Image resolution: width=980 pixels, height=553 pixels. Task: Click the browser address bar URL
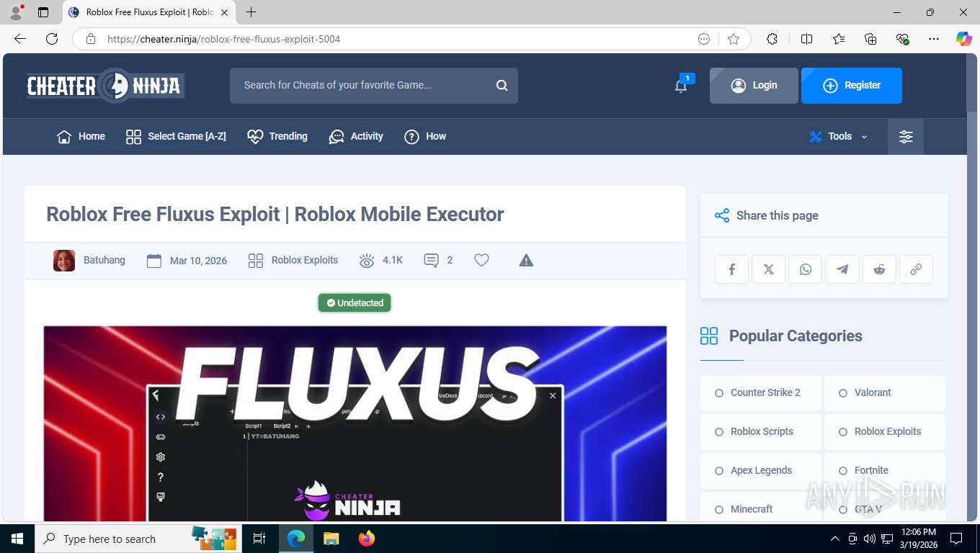223,39
